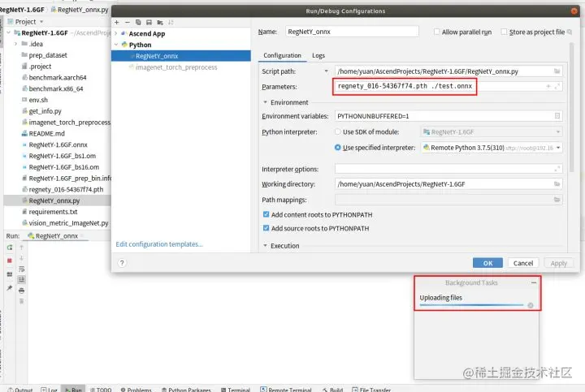585x392 pixels.
Task: Open the Problems tool window tab
Action: (136, 390)
